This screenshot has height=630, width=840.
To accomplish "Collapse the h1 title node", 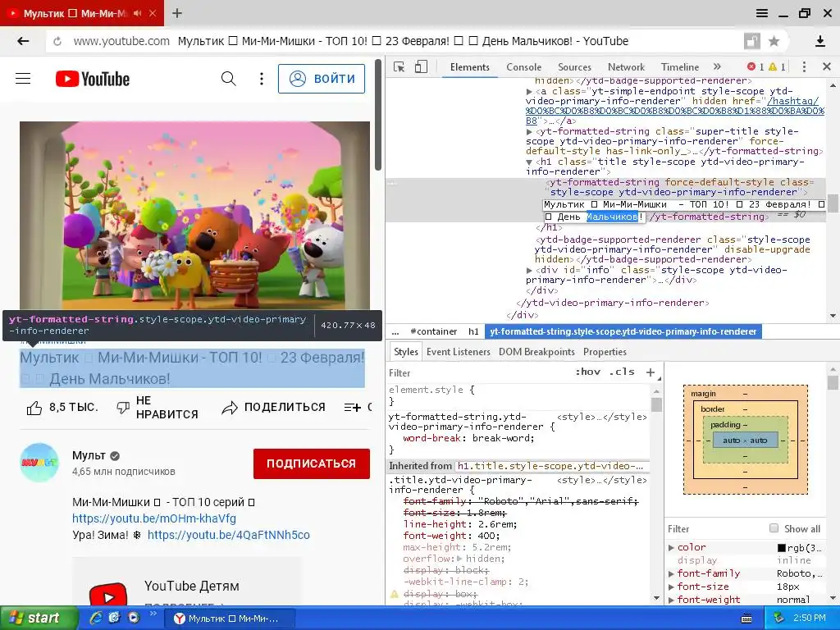I will pos(529,162).
